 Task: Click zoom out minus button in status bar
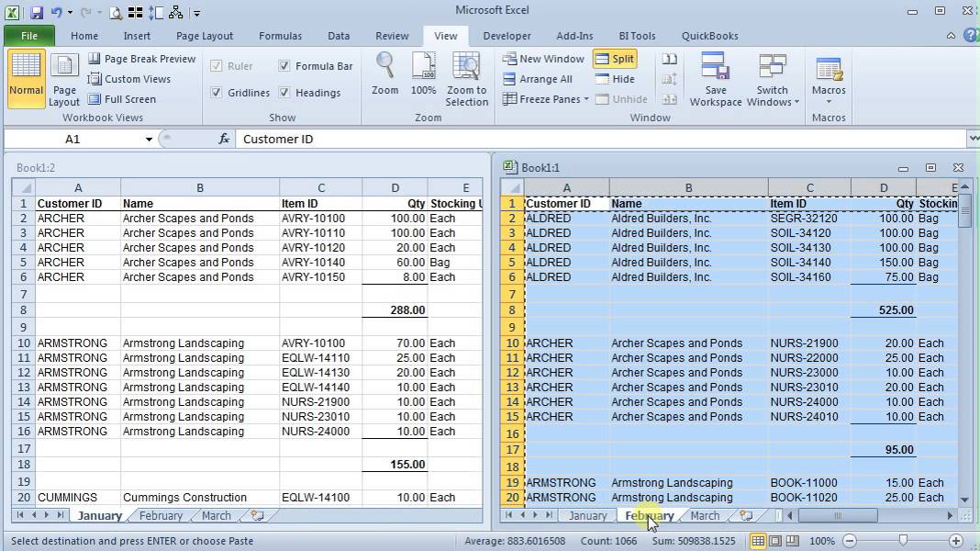(850, 541)
